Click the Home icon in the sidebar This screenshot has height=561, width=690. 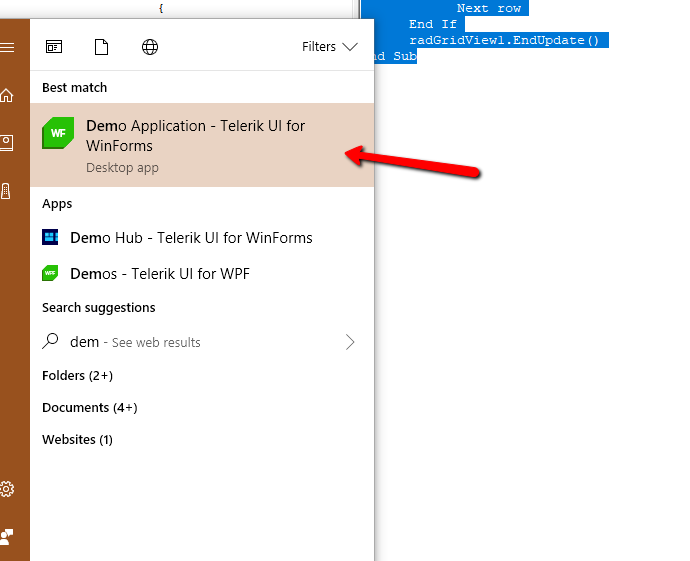pos(7,96)
